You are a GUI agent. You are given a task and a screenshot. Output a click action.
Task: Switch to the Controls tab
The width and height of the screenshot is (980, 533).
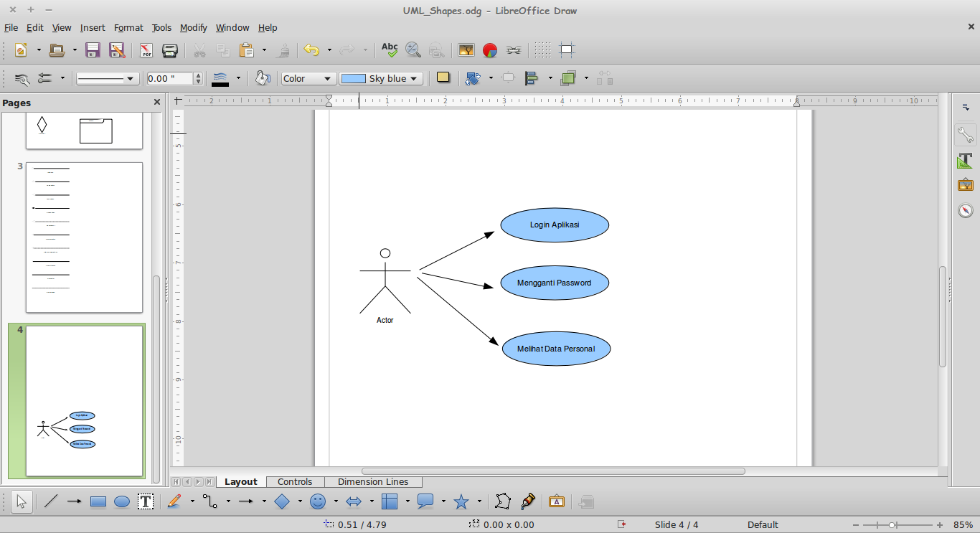296,481
